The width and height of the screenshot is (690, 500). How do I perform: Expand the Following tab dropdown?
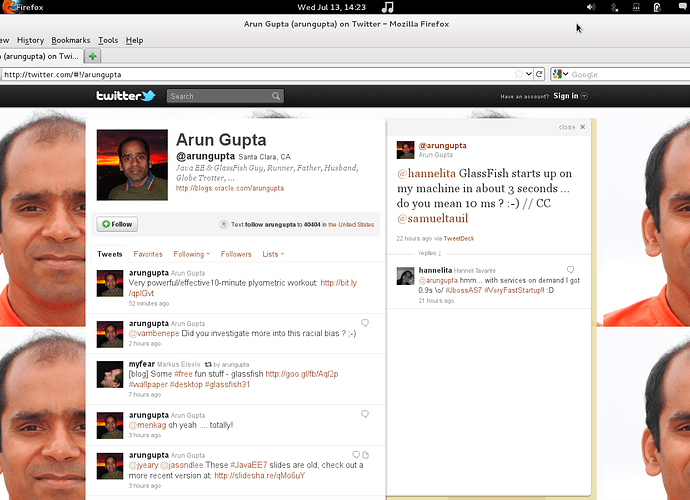pos(208,254)
